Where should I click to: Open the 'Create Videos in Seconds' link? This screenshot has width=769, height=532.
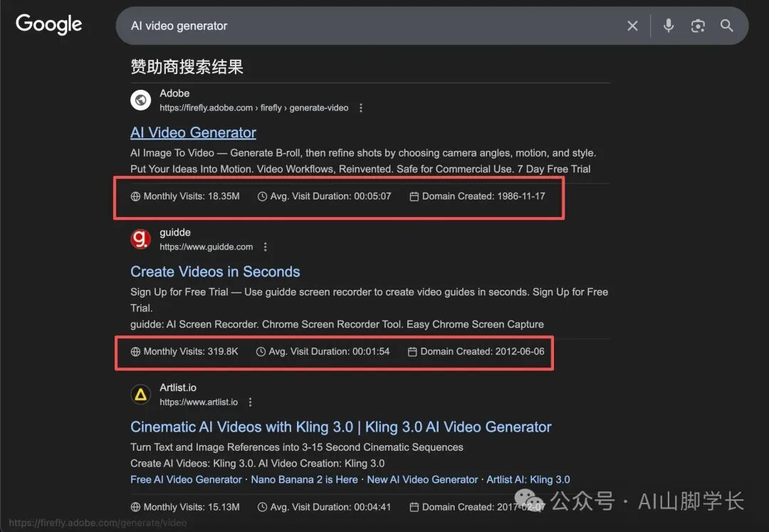pyautogui.click(x=215, y=271)
